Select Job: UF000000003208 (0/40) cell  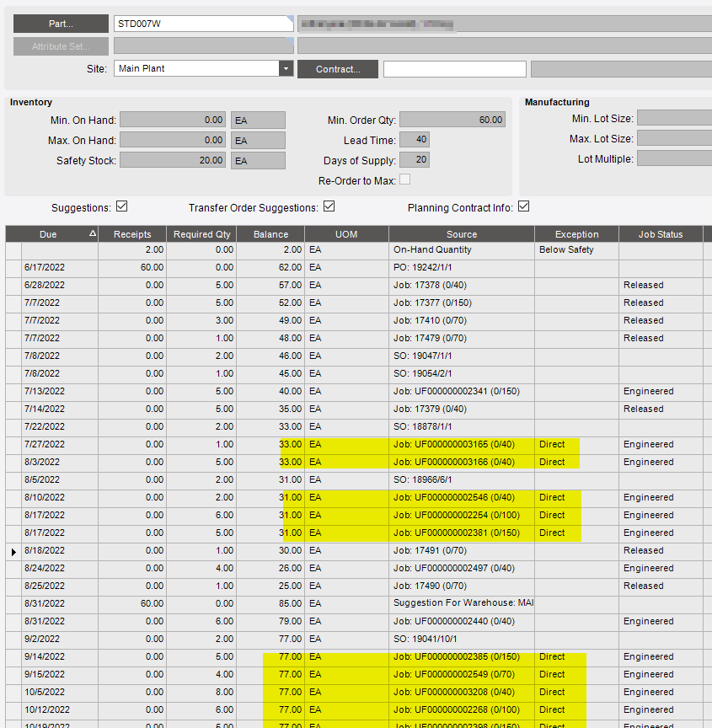pyautogui.click(x=462, y=692)
